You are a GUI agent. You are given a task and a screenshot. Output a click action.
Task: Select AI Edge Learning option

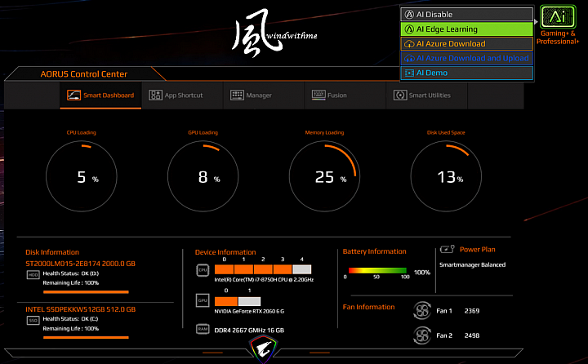(467, 29)
